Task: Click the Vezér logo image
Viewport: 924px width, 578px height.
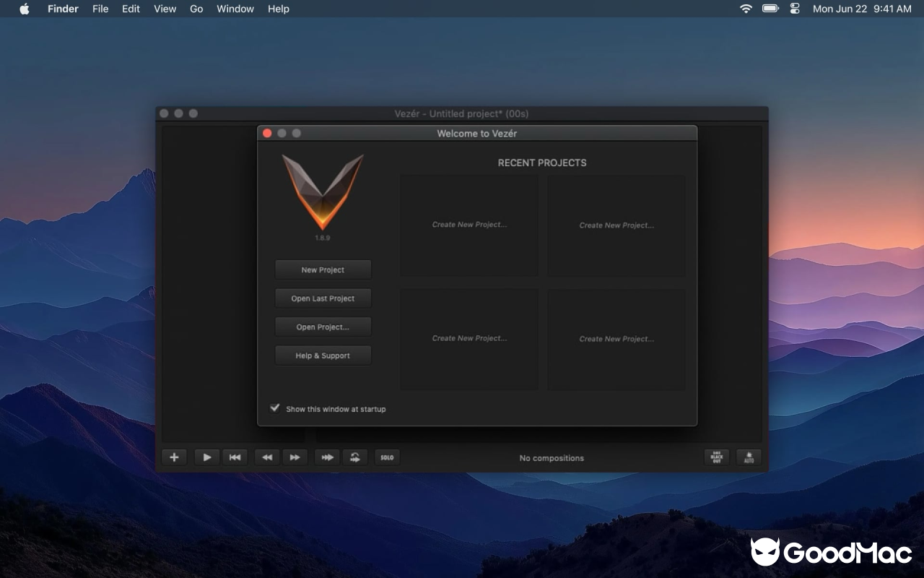Action: (323, 191)
